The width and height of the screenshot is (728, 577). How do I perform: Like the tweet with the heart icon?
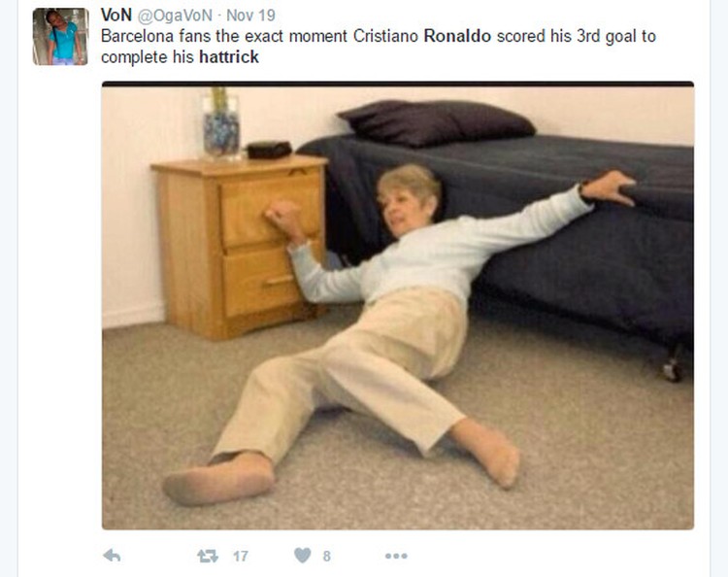tap(302, 556)
